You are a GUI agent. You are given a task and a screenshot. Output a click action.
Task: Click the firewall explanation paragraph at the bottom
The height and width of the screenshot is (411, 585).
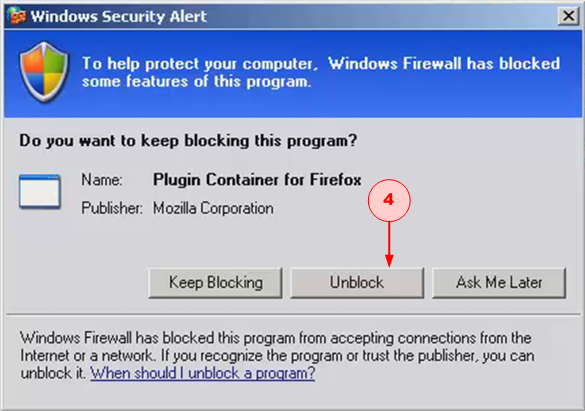[277, 355]
